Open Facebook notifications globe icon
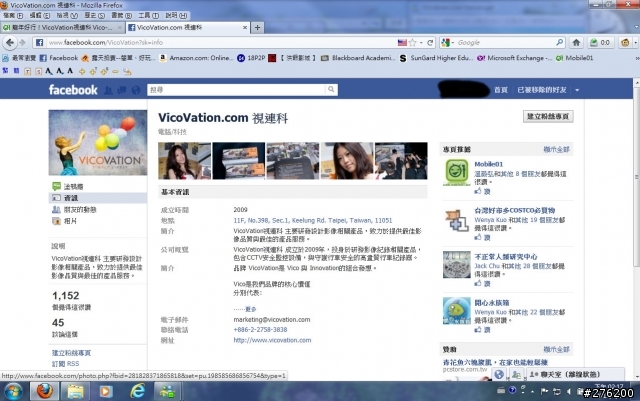Viewport: 640px width, 401px height. (x=136, y=90)
